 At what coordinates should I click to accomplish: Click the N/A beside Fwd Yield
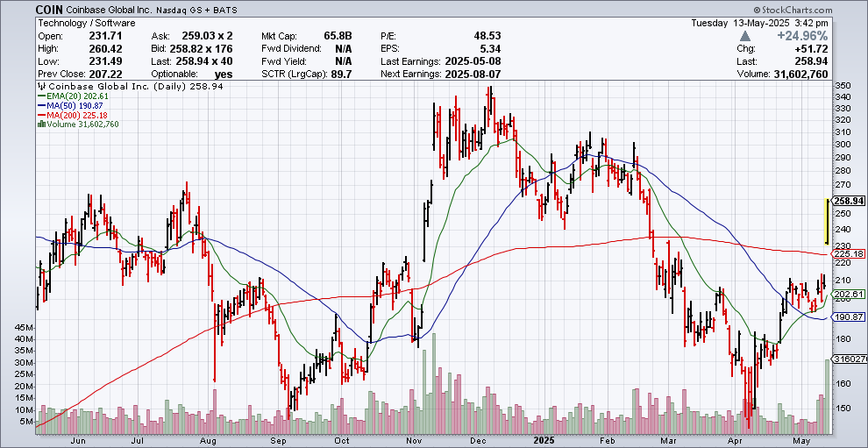[343, 61]
